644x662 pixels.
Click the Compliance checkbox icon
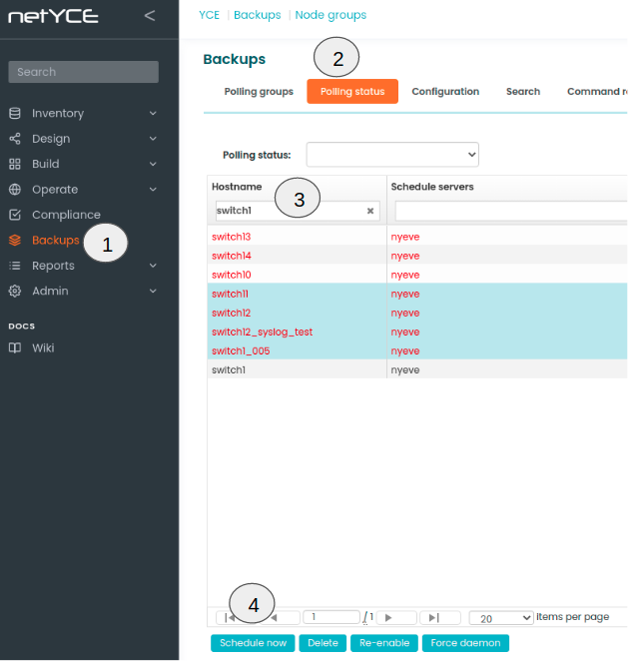click(15, 215)
